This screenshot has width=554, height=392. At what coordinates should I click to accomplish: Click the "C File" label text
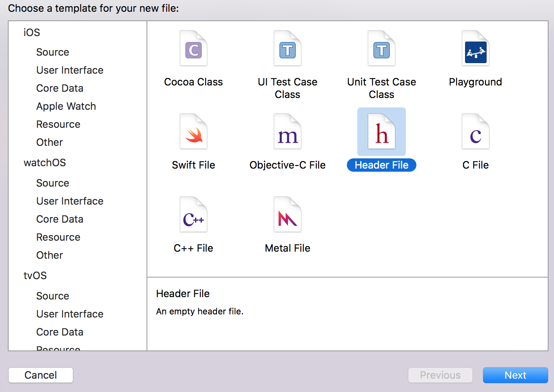(476, 165)
